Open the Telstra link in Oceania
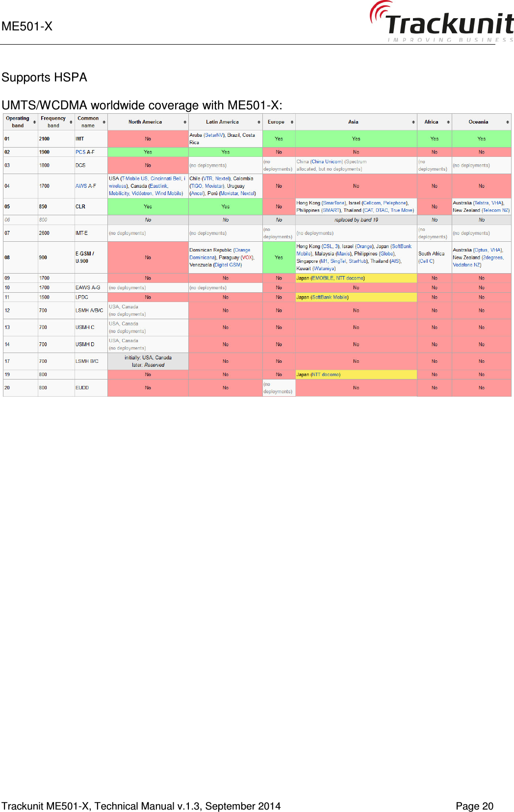The image size is (514, 812). (482, 203)
